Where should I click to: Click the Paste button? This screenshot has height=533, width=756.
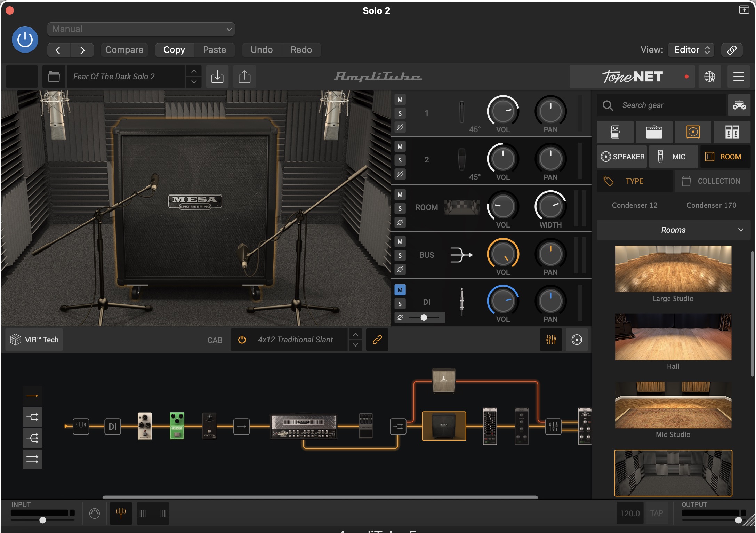pos(215,50)
